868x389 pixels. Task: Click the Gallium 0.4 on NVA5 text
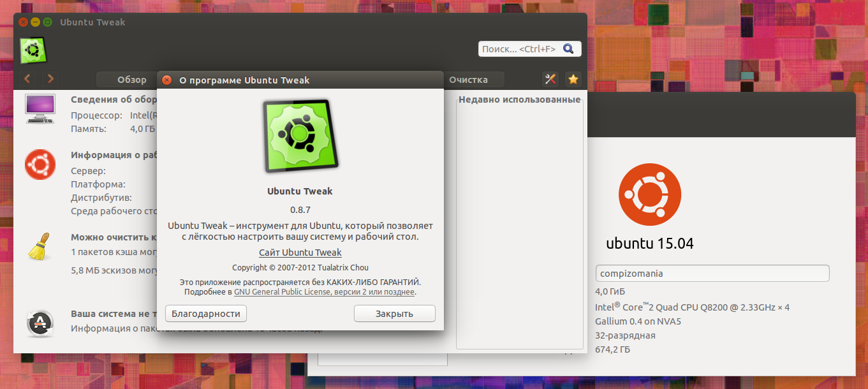click(638, 321)
